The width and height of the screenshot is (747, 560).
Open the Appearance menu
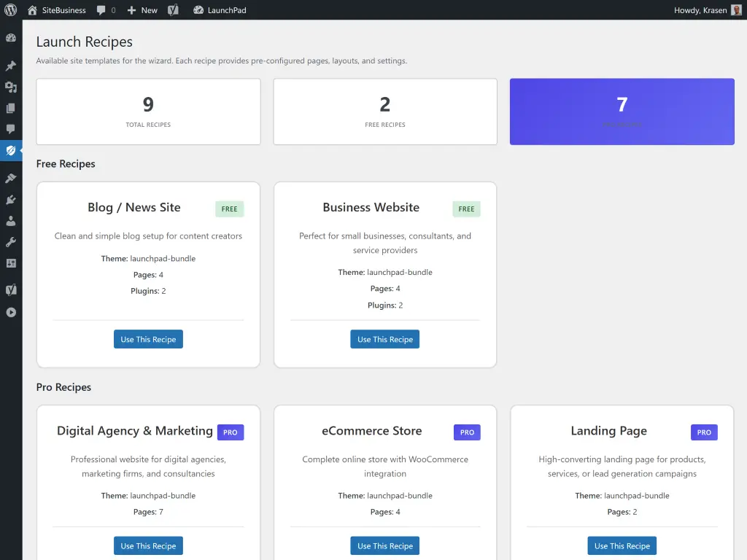[11, 177]
